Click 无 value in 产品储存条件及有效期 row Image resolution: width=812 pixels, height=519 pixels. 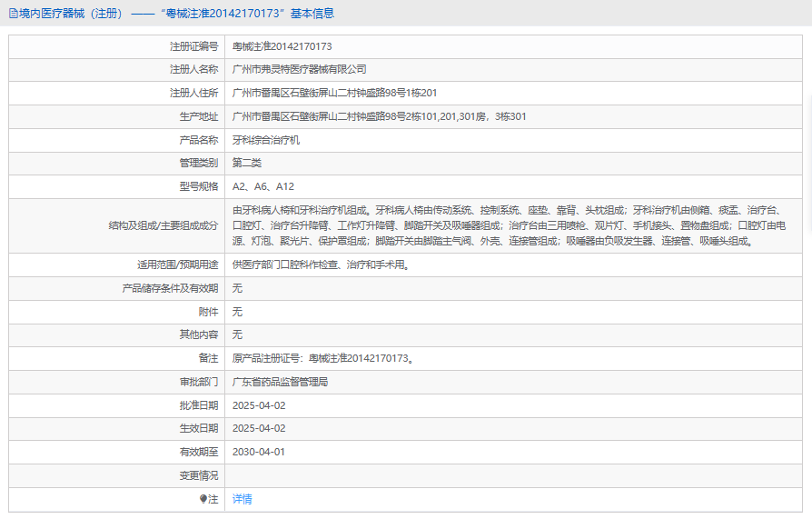[237, 288]
